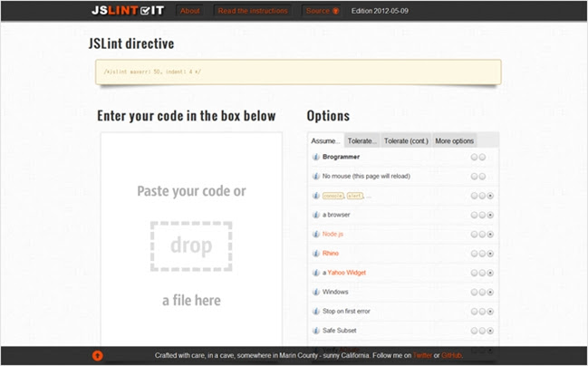Switch to the Assume... tab

[325, 141]
